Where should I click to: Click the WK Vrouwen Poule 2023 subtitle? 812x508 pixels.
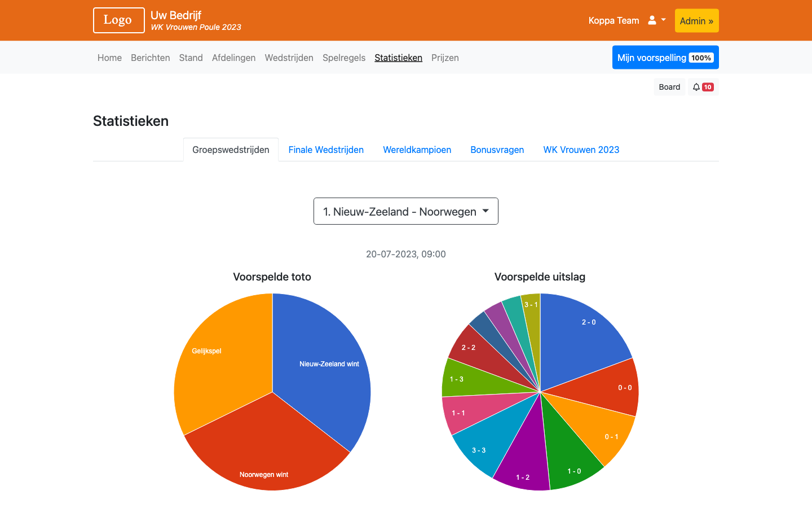click(x=196, y=27)
